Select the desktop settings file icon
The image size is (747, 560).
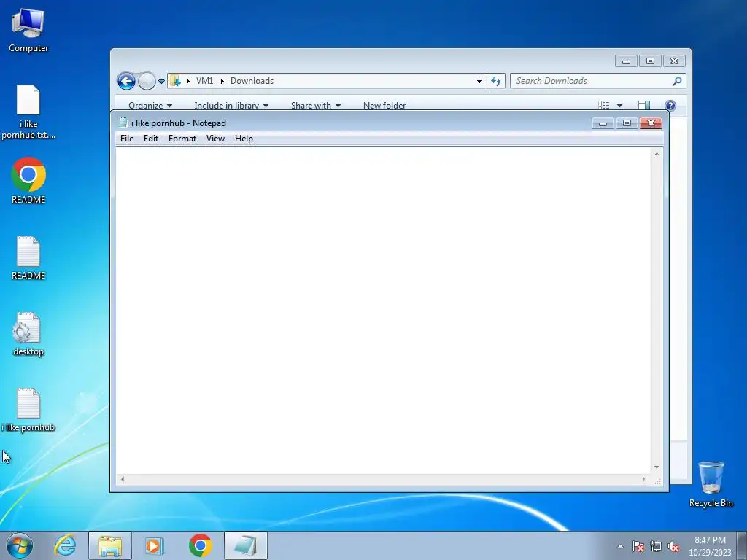pos(28,334)
